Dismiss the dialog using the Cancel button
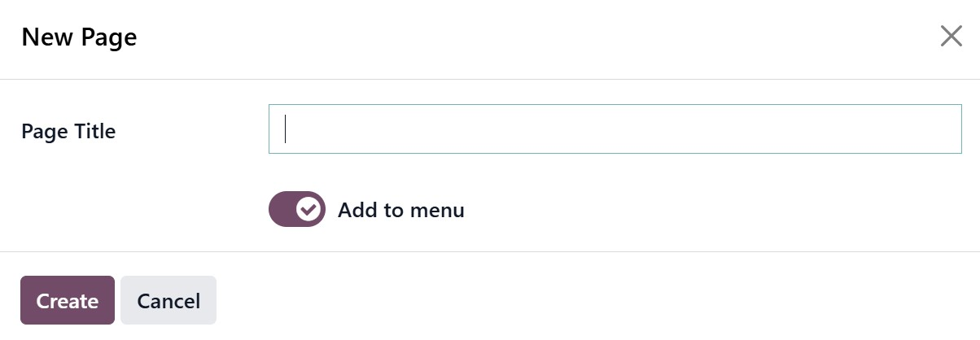 coord(168,301)
